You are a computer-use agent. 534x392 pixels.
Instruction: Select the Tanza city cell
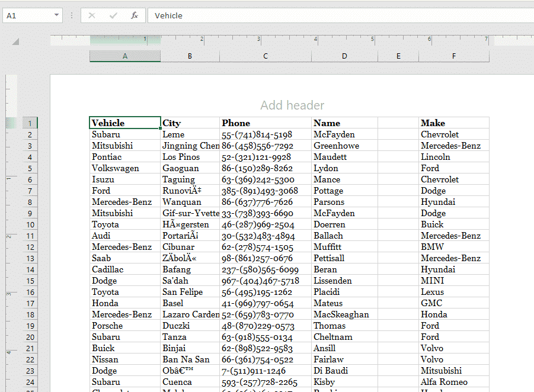click(x=190, y=336)
